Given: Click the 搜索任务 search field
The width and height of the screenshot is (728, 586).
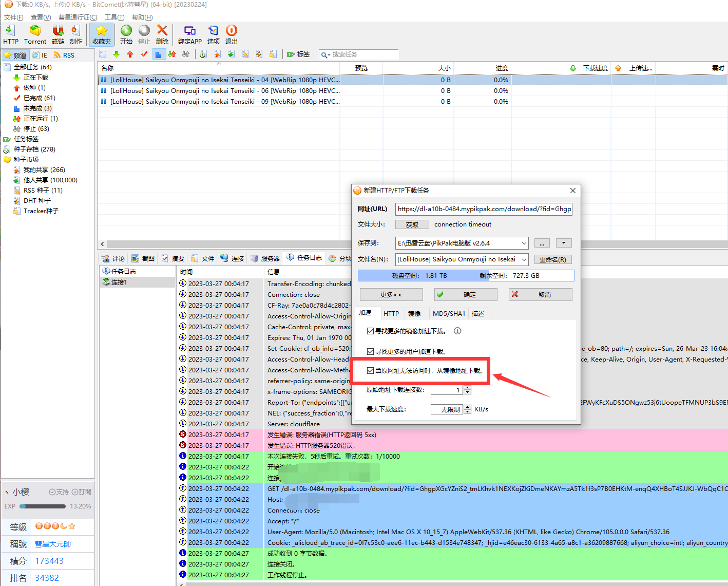Looking at the screenshot, I should tap(365, 54).
